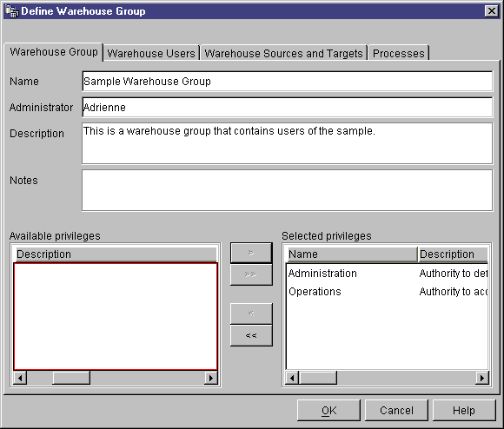Click the Selected privileges horizontal scrollbar thumb

(318, 378)
